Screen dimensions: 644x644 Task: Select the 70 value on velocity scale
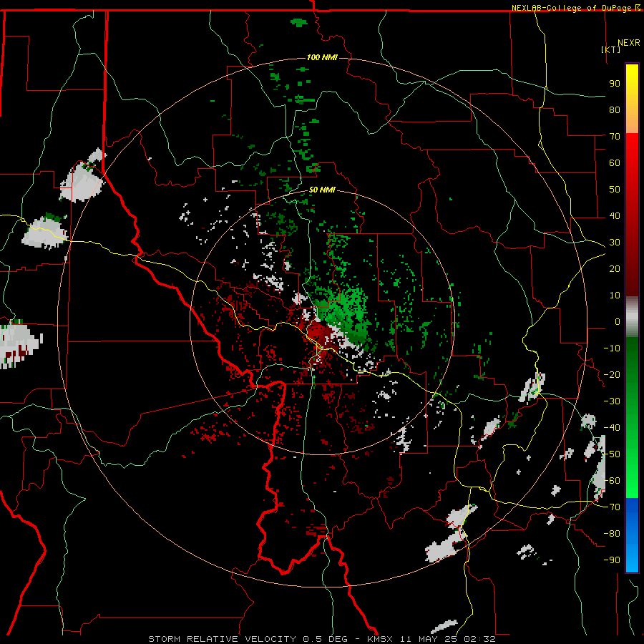coord(615,137)
